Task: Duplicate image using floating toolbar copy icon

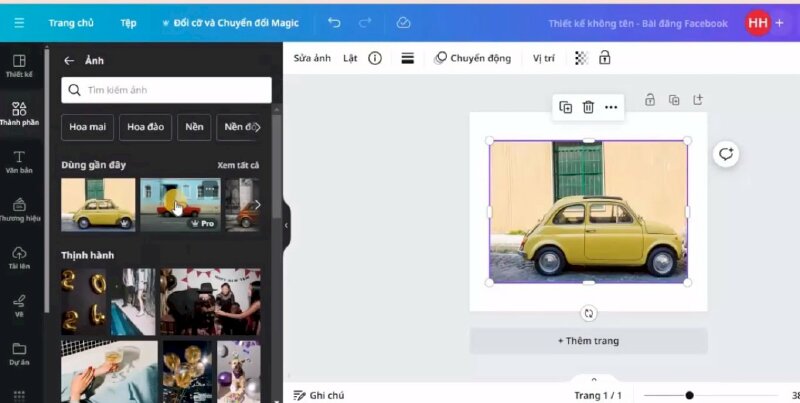Action: point(565,107)
